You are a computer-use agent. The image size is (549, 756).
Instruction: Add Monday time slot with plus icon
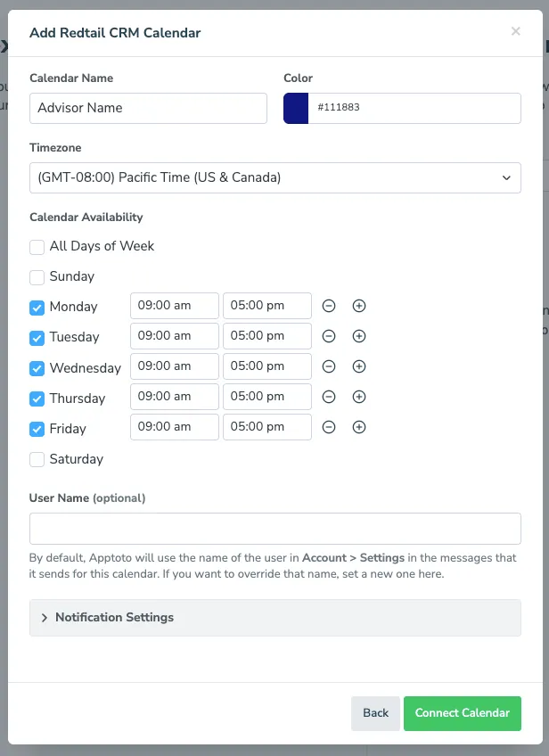359,306
